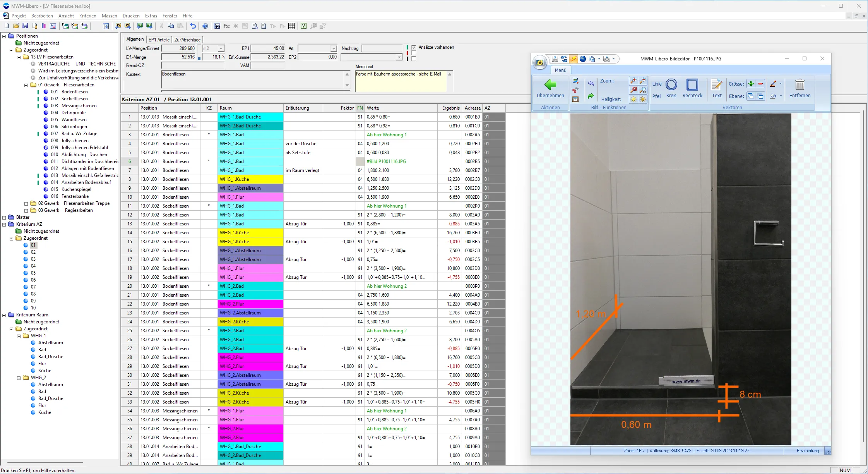Expand the 03 Gewerk Regiearbeiten node

tap(26, 210)
